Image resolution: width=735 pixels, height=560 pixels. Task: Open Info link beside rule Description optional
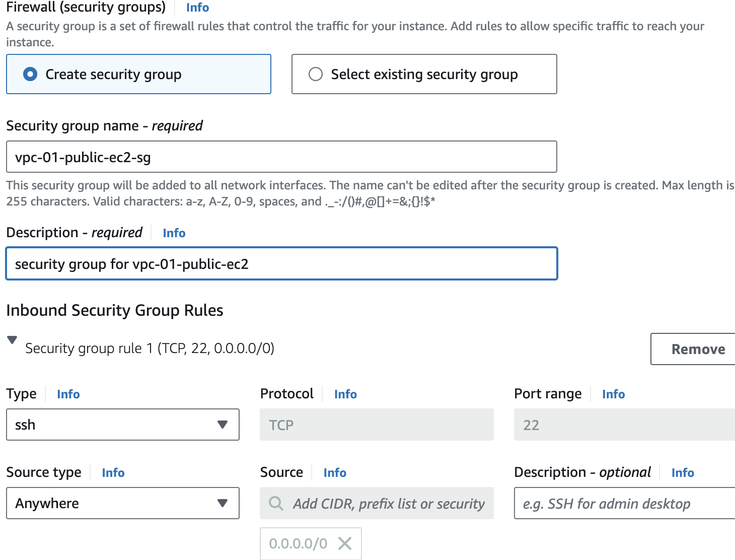pyautogui.click(x=683, y=473)
